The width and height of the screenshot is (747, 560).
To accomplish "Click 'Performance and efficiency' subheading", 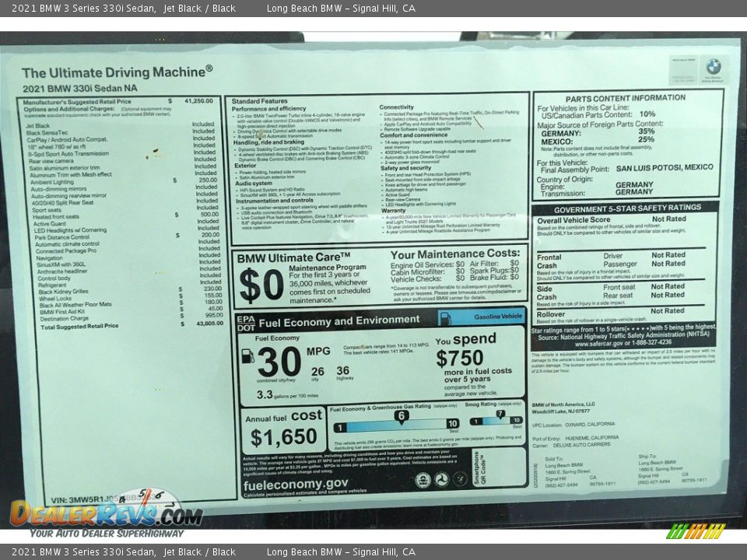I will pyautogui.click(x=268, y=109).
